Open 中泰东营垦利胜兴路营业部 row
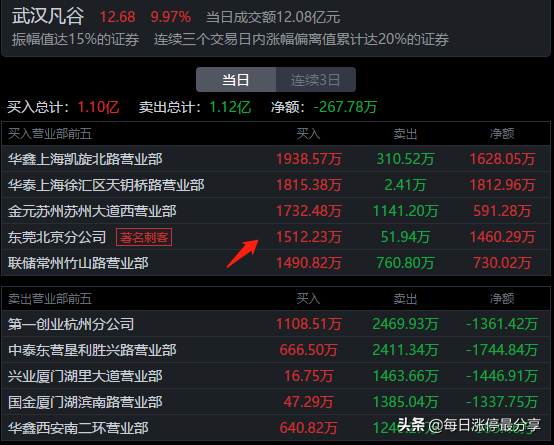This screenshot has height=445, width=554. (276, 350)
